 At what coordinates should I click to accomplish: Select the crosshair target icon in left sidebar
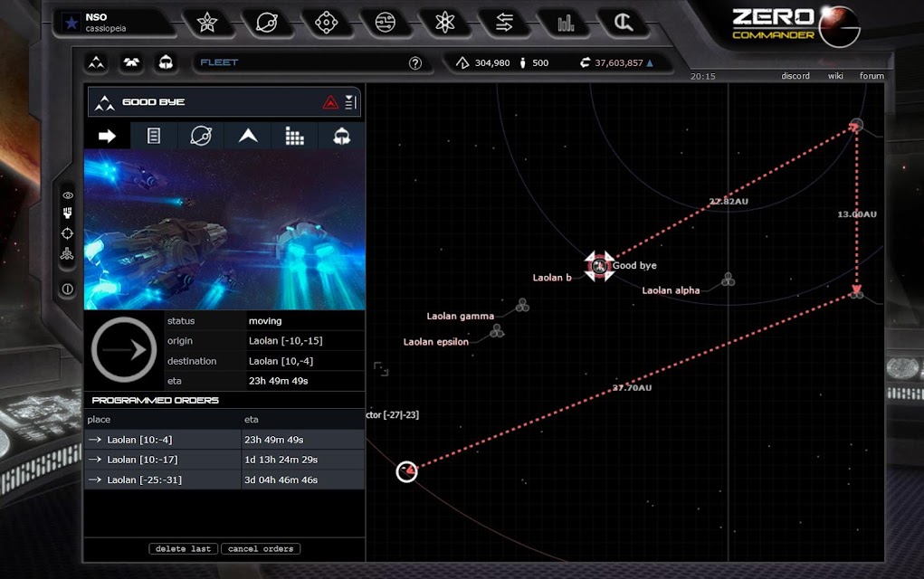[x=67, y=233]
